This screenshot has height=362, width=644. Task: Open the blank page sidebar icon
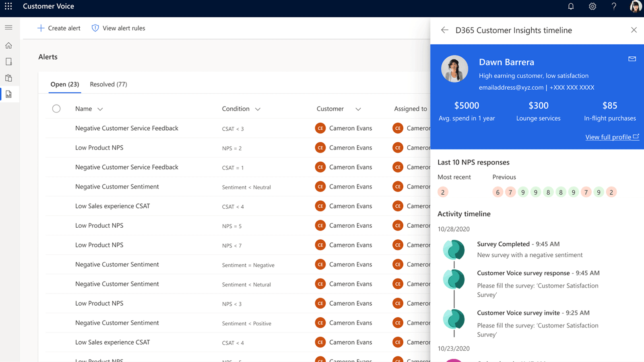coord(8,62)
